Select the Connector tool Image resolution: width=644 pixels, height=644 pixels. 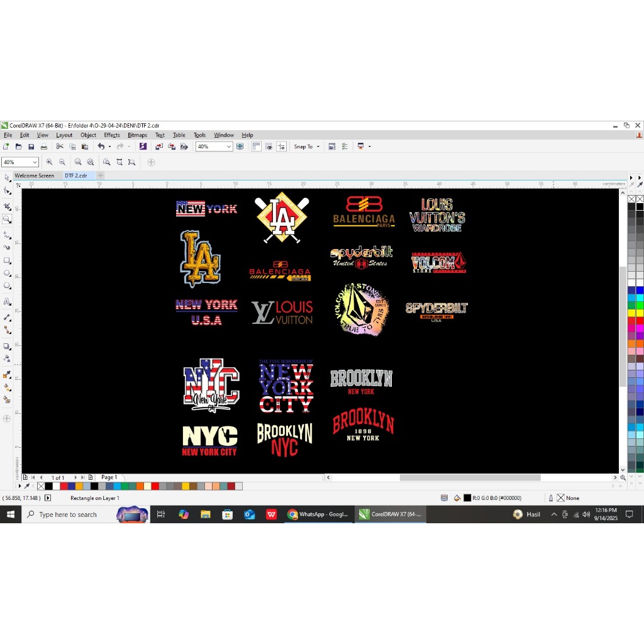7,330
